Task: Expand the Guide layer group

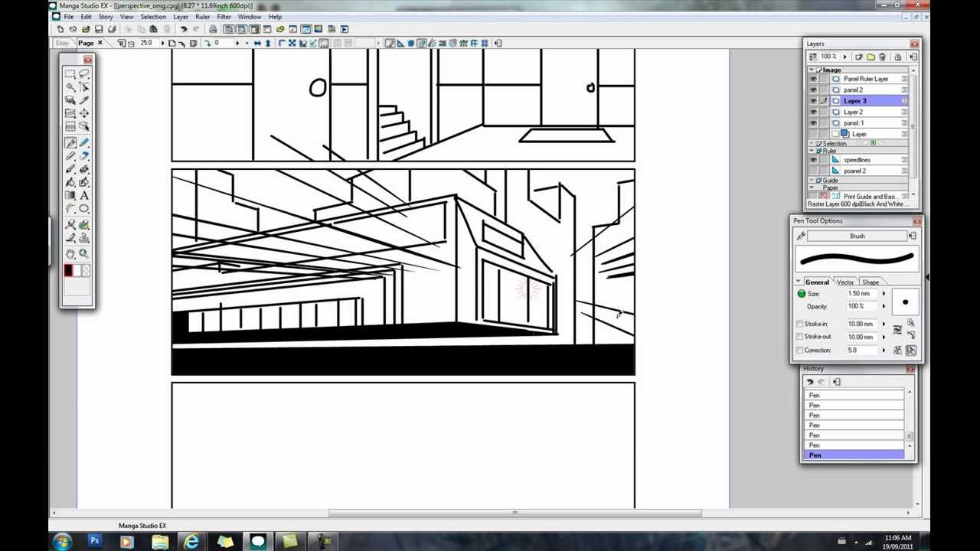Action: (x=812, y=180)
